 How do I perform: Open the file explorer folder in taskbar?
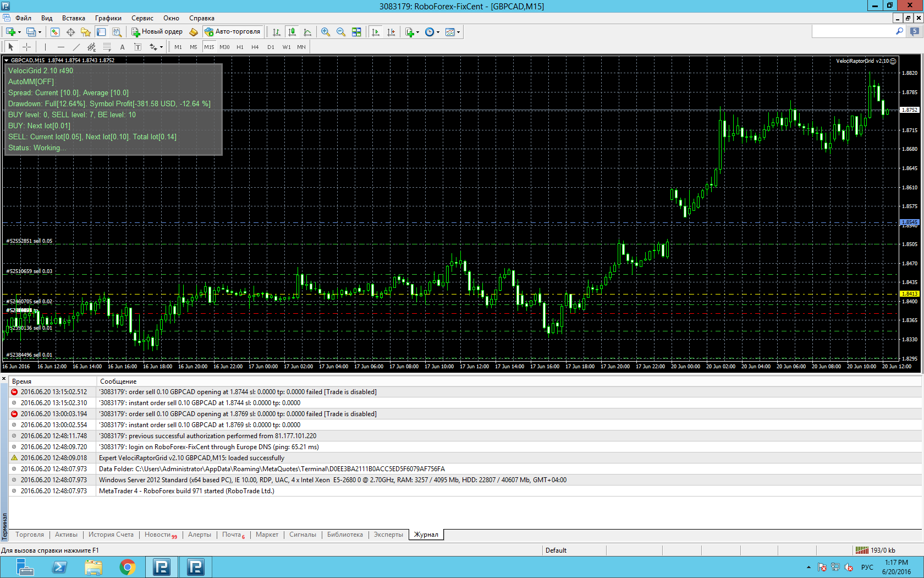pos(94,567)
